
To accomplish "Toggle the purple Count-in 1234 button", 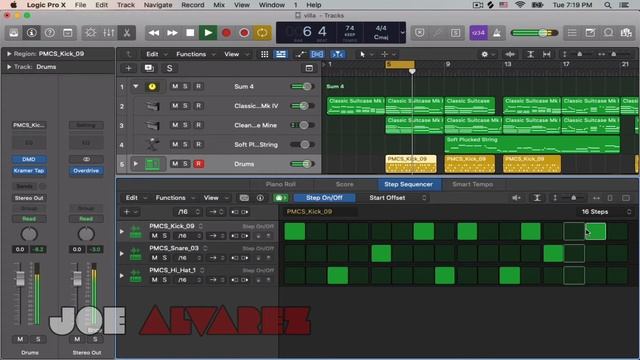I will coord(478,33).
